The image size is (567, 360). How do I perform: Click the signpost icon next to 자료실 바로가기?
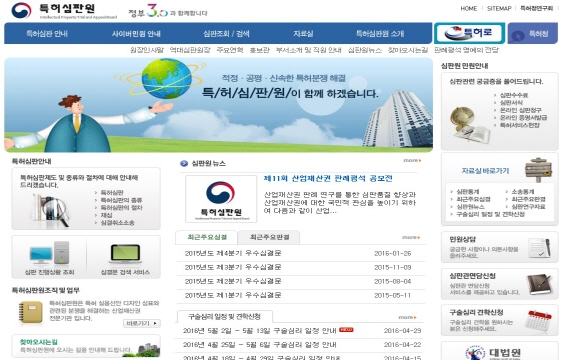coord(538,169)
